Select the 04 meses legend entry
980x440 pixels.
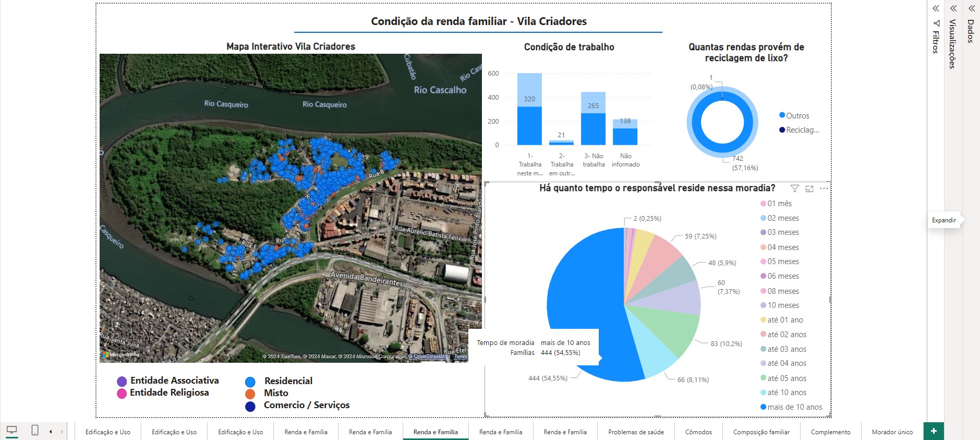pos(780,247)
